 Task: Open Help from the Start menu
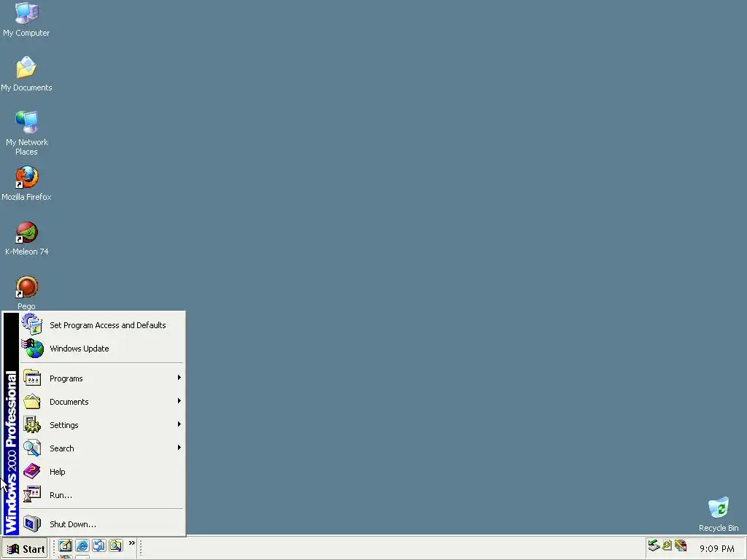[102, 472]
